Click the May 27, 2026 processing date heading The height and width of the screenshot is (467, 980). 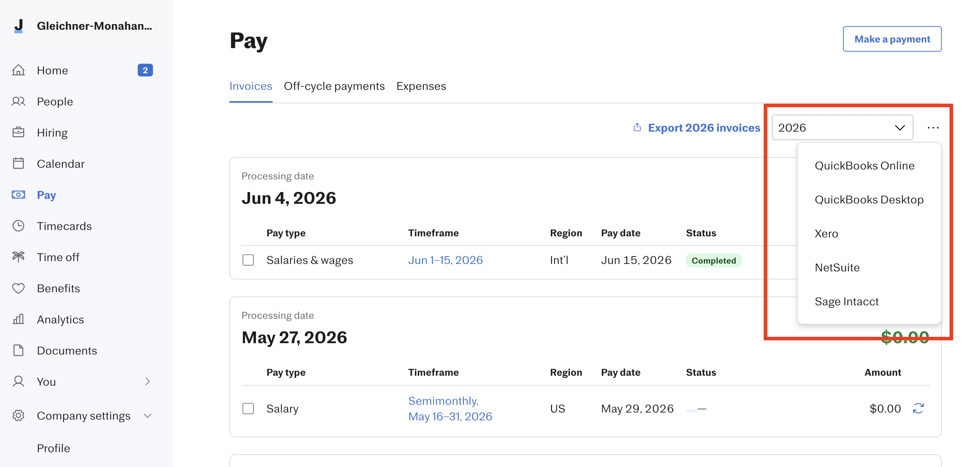pyautogui.click(x=294, y=338)
